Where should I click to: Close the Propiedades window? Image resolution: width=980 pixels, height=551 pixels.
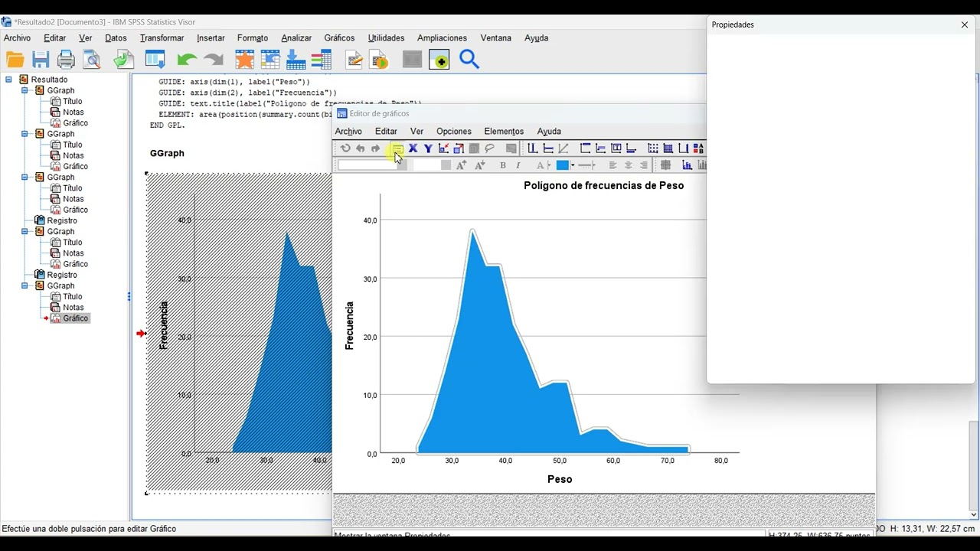coord(965,24)
